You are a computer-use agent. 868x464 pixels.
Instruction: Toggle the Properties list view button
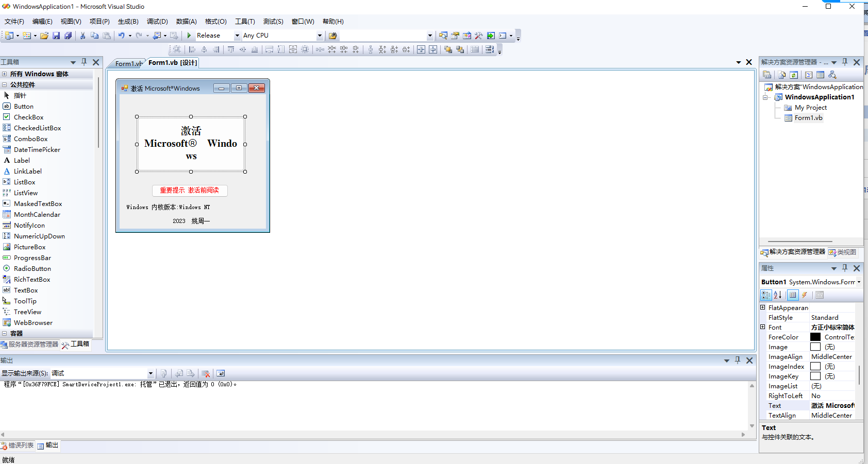click(x=793, y=295)
